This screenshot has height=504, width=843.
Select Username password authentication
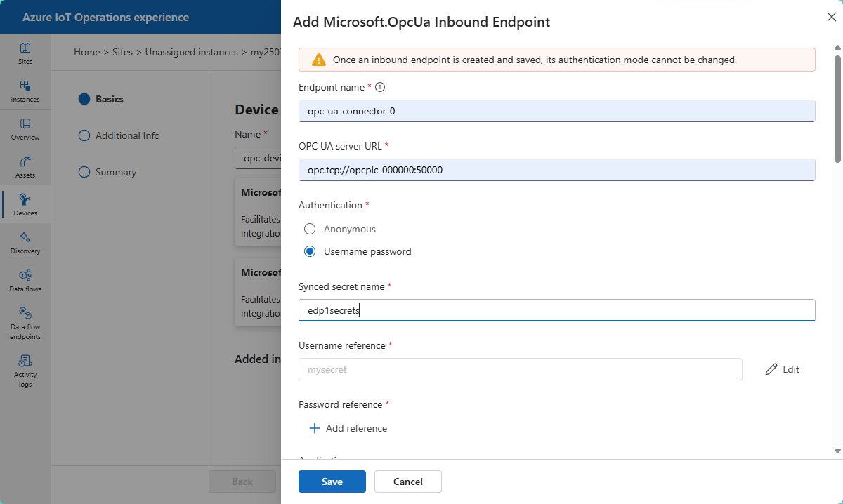tap(310, 251)
